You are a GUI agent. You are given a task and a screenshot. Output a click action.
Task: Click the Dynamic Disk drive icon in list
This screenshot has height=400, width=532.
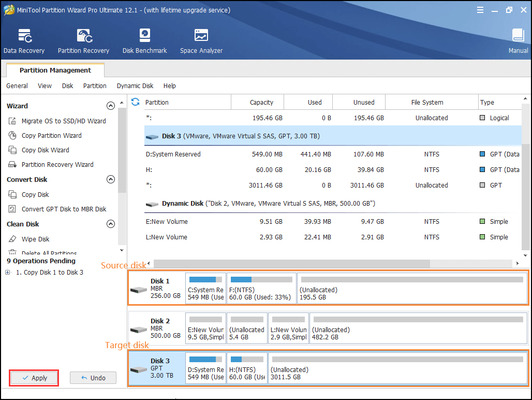coord(152,204)
